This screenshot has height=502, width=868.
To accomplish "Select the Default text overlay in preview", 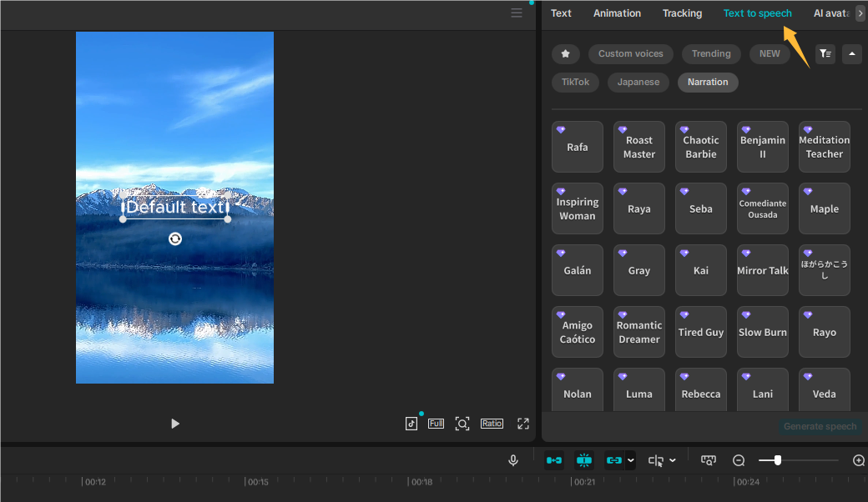I will click(175, 208).
